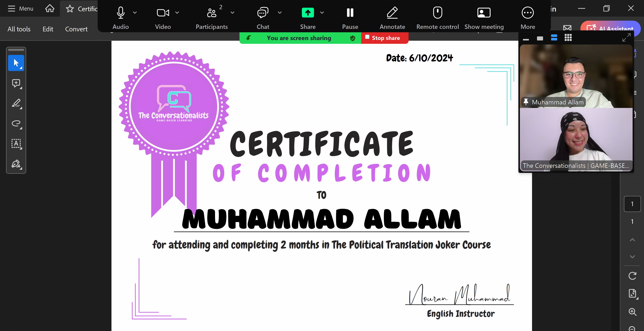Pick the Highlight text tool
Screen dimensions: 644x331
point(16,103)
